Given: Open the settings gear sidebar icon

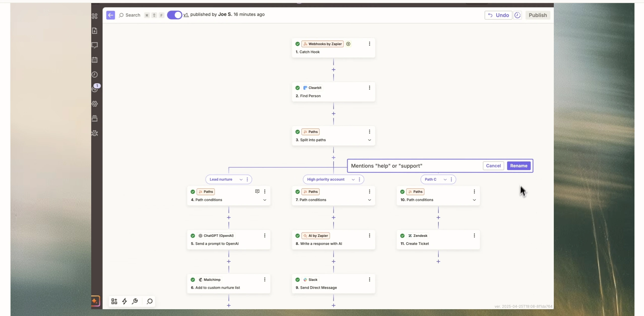Looking at the screenshot, I should click(95, 104).
